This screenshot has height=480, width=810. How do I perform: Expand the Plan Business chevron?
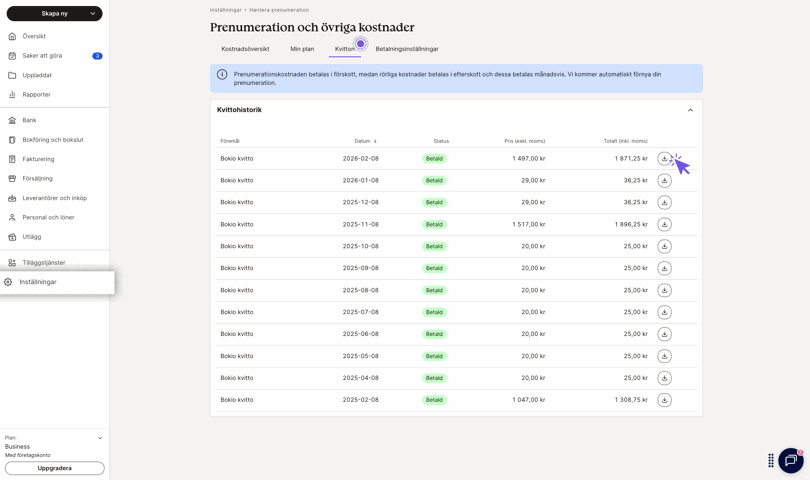(x=100, y=438)
